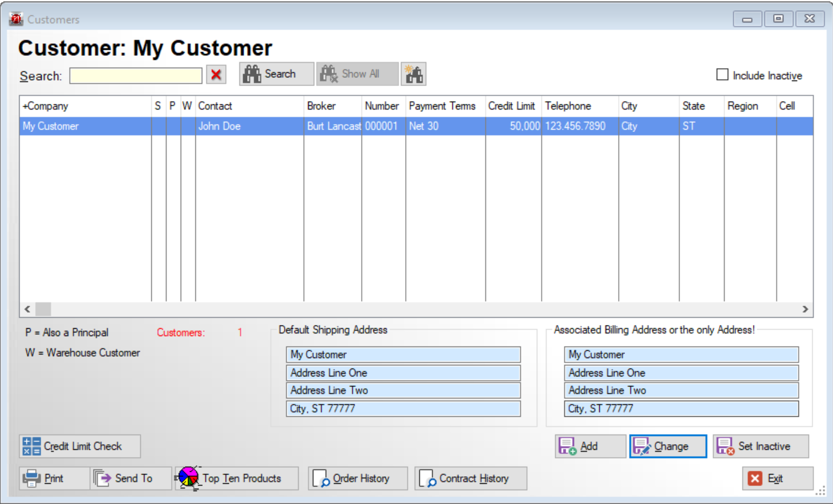Screen dimensions: 833x504
Task: Sort by the Number column header
Action: (x=383, y=106)
